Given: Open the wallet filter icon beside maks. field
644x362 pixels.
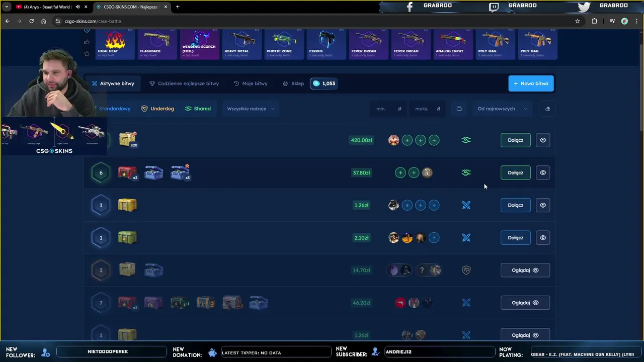Looking at the screenshot, I should 459,109.
